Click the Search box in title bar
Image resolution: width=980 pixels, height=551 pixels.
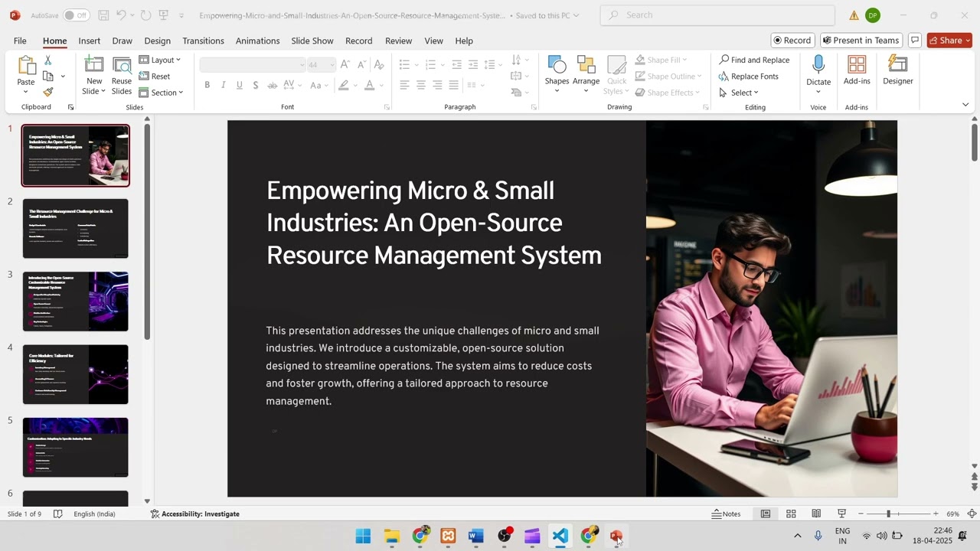(x=717, y=15)
